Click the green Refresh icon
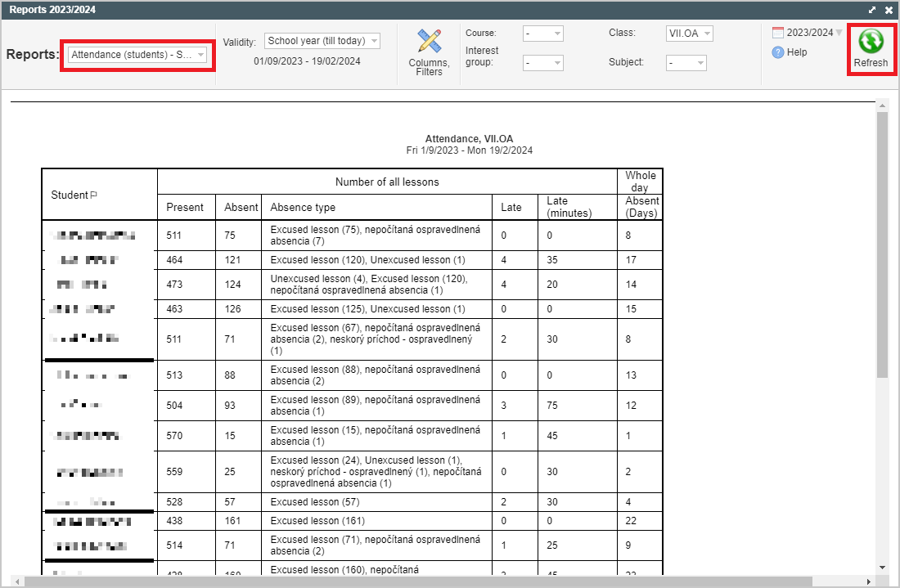The image size is (900, 588). tap(871, 41)
